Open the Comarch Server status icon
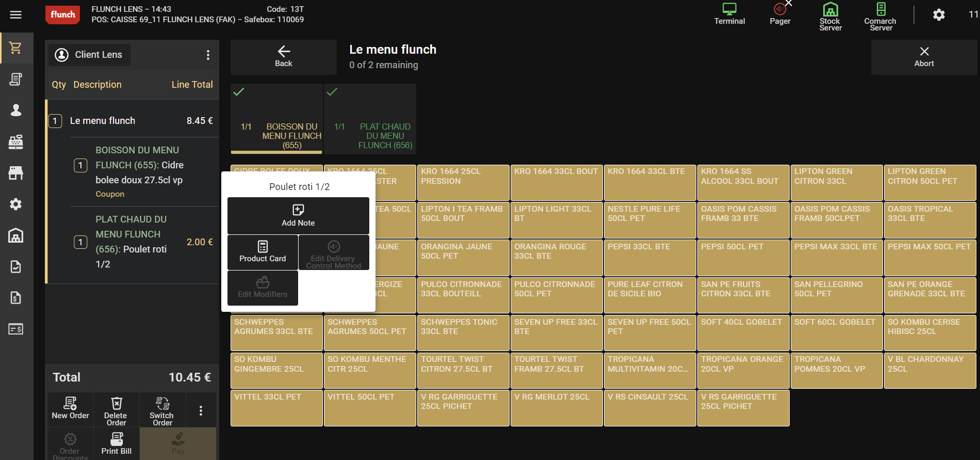The height and width of the screenshot is (460, 980). 880,16
